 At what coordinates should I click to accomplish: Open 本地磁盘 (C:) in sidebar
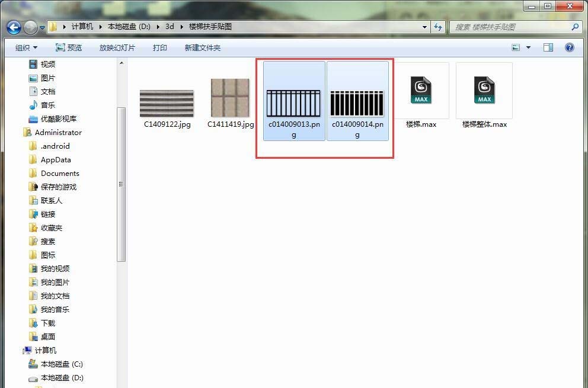tap(56, 364)
